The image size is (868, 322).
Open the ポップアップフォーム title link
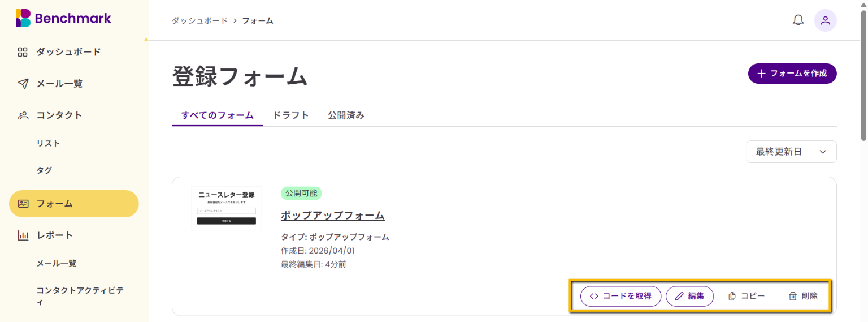click(x=333, y=215)
